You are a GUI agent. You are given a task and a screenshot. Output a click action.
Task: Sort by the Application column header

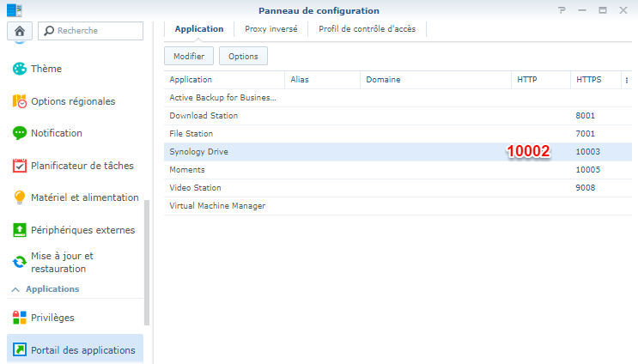click(x=224, y=80)
